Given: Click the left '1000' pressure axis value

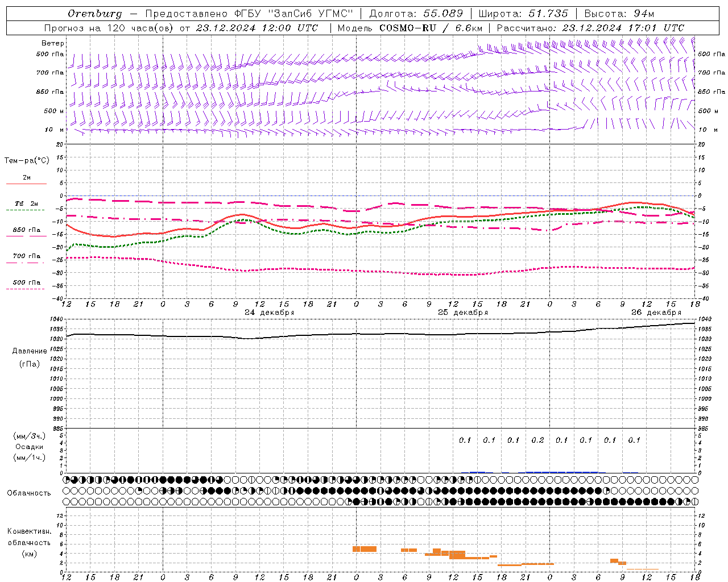Looking at the screenshot, I should click(57, 399).
